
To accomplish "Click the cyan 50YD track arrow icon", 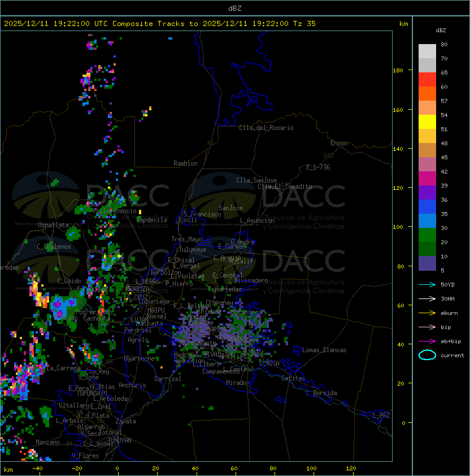I will 427,284.
